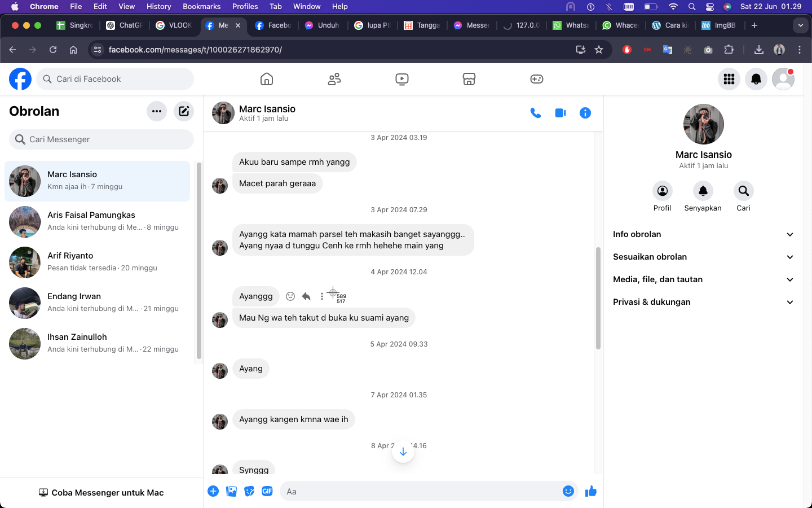Switch to the ChatGPT browser tab
Viewport: 812px width, 508px height.
pyautogui.click(x=125, y=25)
